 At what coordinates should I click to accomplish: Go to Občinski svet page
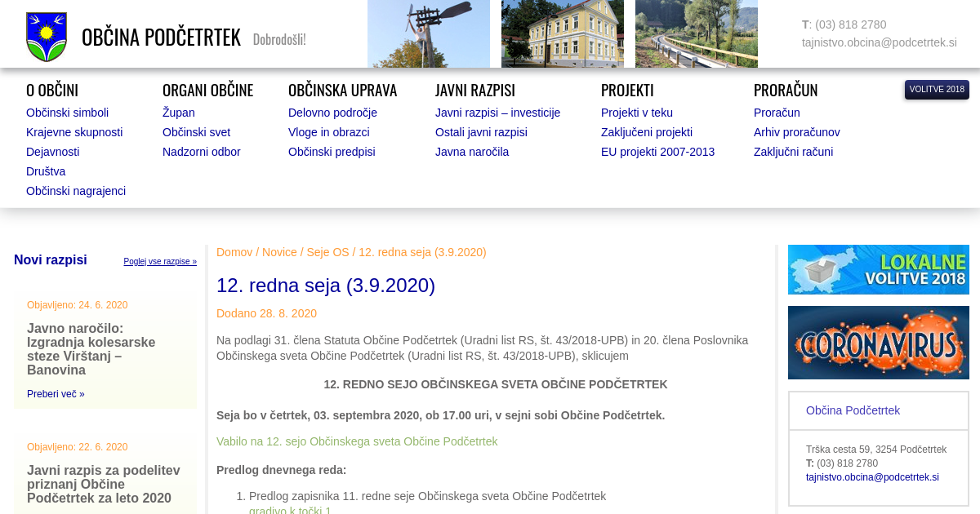[196, 132]
